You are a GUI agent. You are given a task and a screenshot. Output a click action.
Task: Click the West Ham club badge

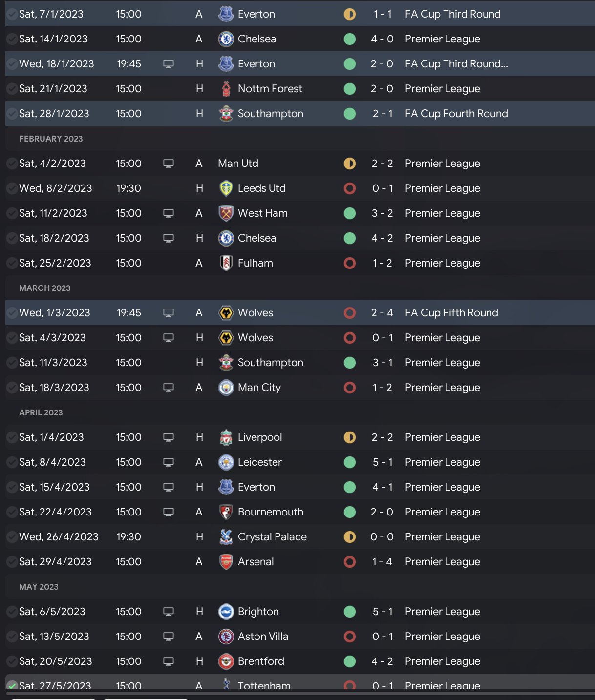[x=226, y=213]
